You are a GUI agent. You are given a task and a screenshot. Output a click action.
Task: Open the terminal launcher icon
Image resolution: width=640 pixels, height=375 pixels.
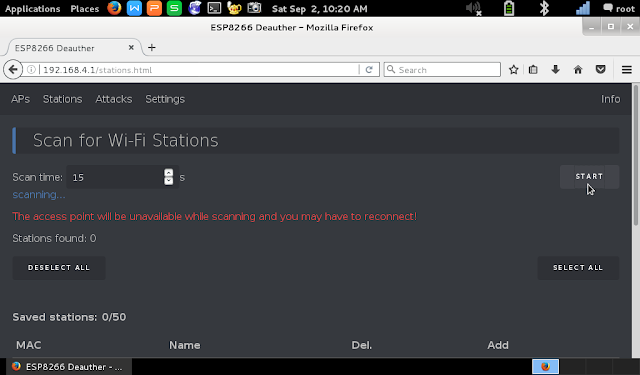(214, 8)
